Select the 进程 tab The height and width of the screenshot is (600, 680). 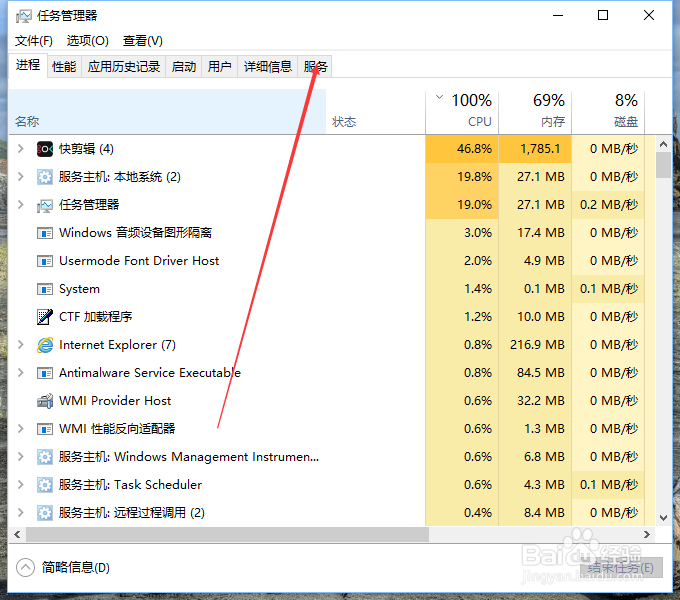coord(28,65)
